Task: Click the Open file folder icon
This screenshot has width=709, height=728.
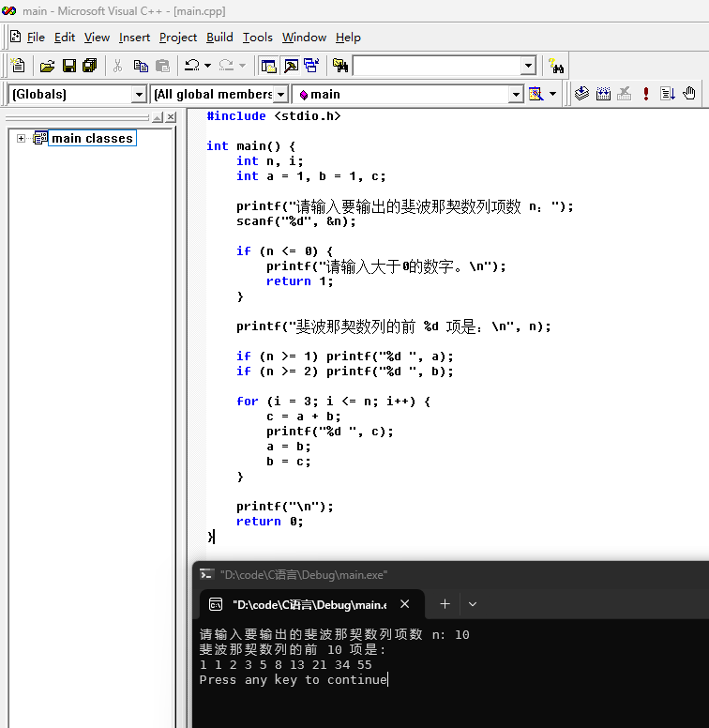Action: (x=47, y=66)
